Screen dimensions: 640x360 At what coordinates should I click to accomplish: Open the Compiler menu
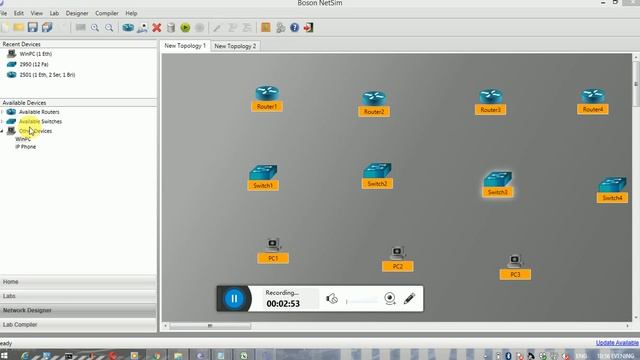[x=107, y=13]
